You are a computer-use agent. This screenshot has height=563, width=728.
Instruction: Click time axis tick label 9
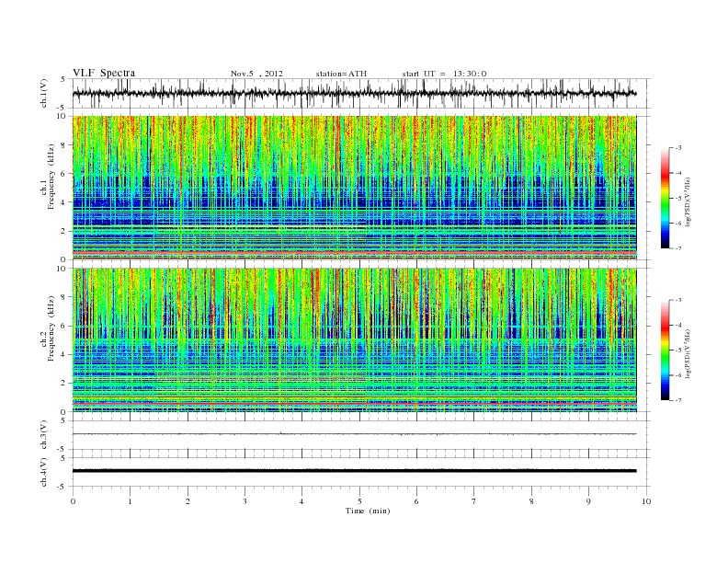[x=588, y=501]
